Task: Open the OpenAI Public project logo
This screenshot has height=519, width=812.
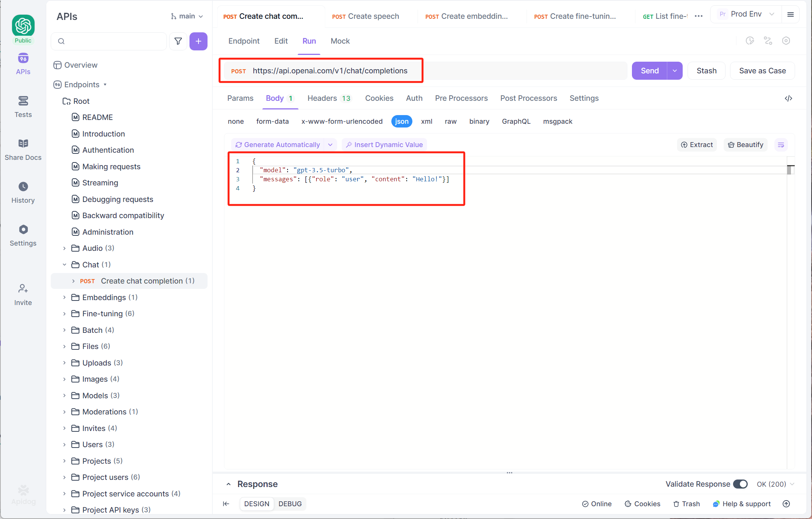Action: coord(23,26)
